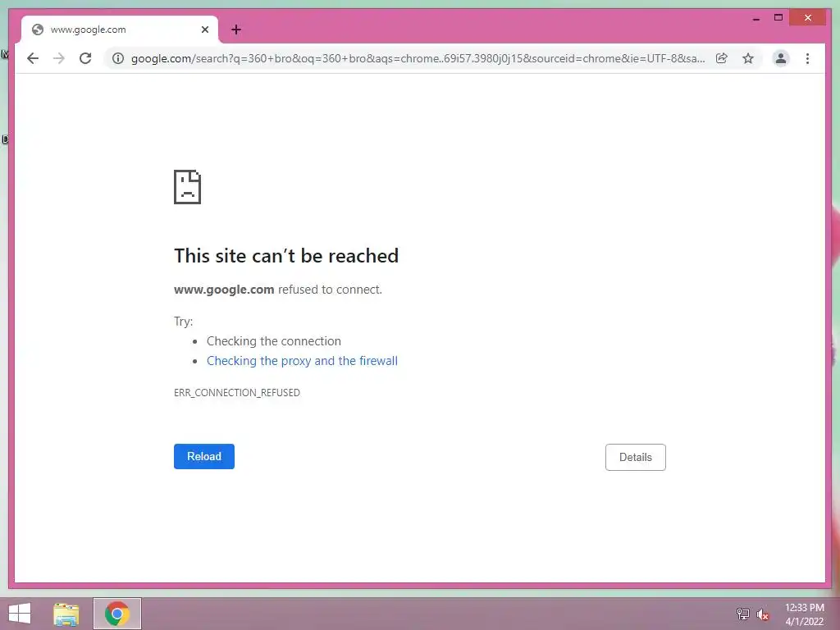Click bold www.google.com in error message
This screenshot has width=840, height=630.
point(224,290)
